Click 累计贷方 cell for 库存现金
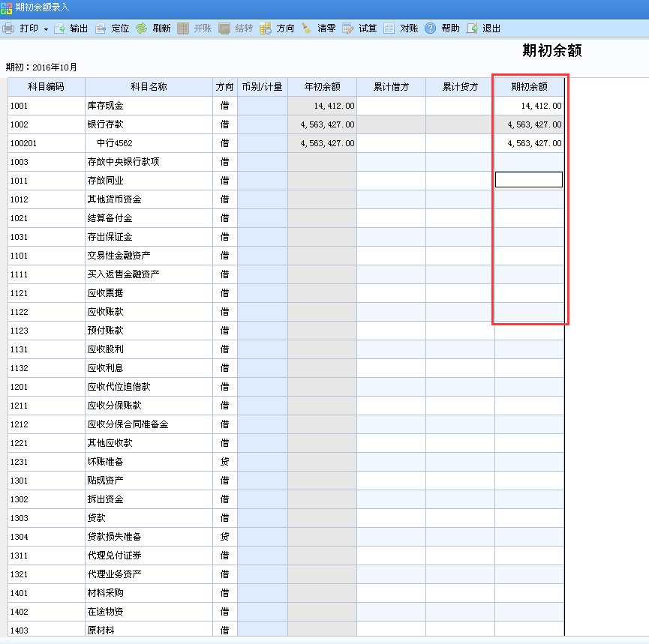 click(x=460, y=106)
